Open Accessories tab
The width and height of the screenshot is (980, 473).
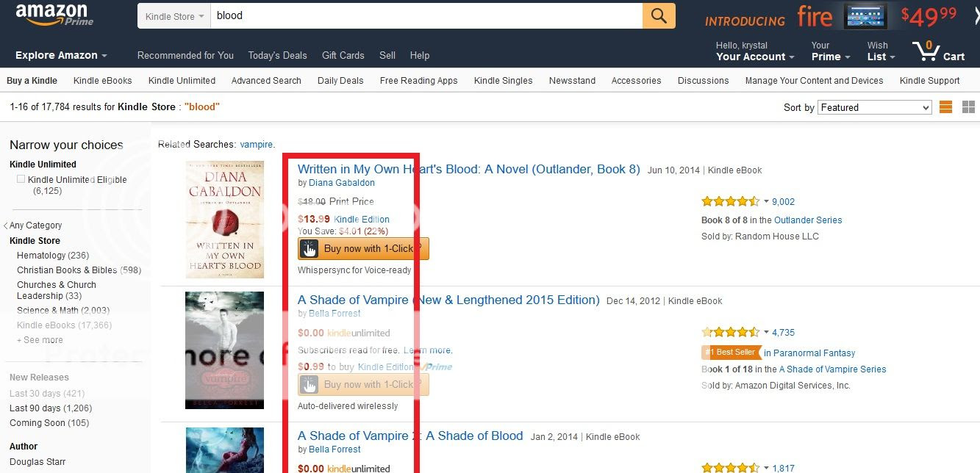636,81
